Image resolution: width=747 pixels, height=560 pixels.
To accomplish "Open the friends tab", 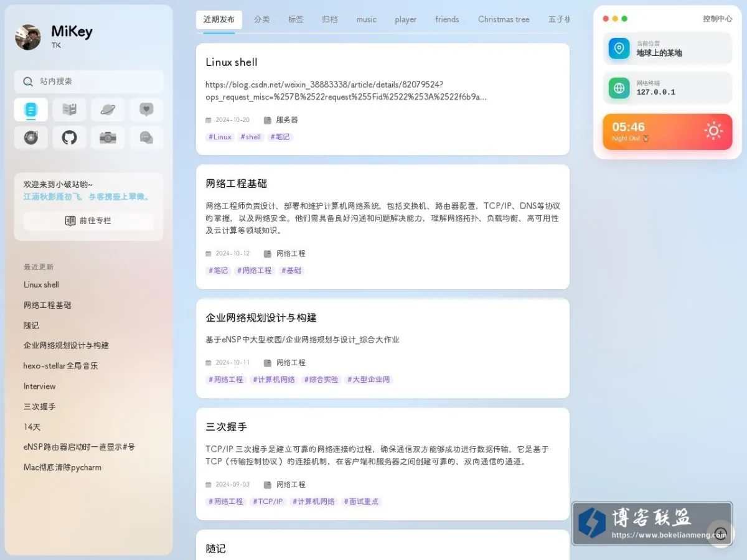I will pos(447,19).
